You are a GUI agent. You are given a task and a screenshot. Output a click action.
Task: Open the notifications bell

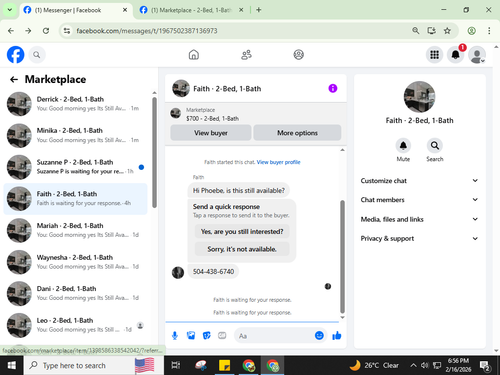(x=456, y=55)
